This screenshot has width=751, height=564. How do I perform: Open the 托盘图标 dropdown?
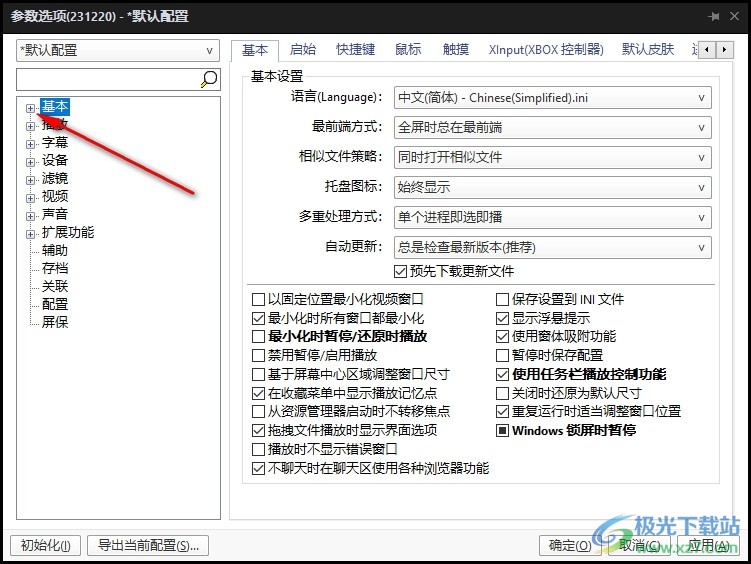tap(552, 187)
